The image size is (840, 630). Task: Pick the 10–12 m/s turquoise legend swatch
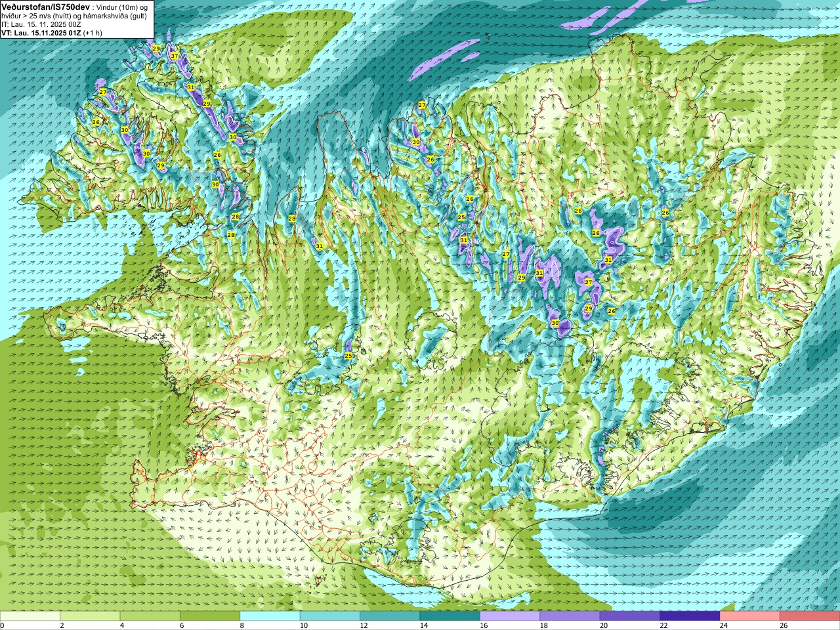coord(330,616)
